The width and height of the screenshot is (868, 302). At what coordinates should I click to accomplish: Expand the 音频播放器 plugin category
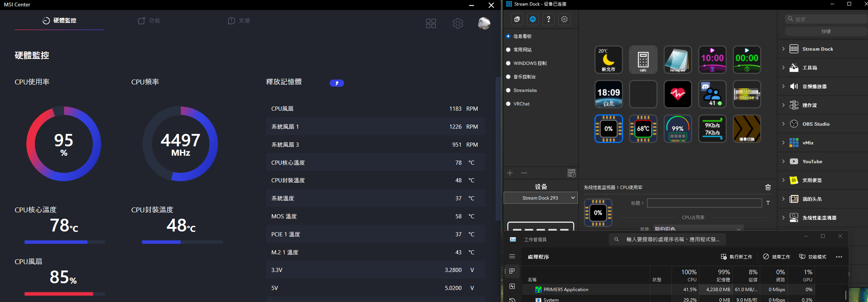pos(783,86)
